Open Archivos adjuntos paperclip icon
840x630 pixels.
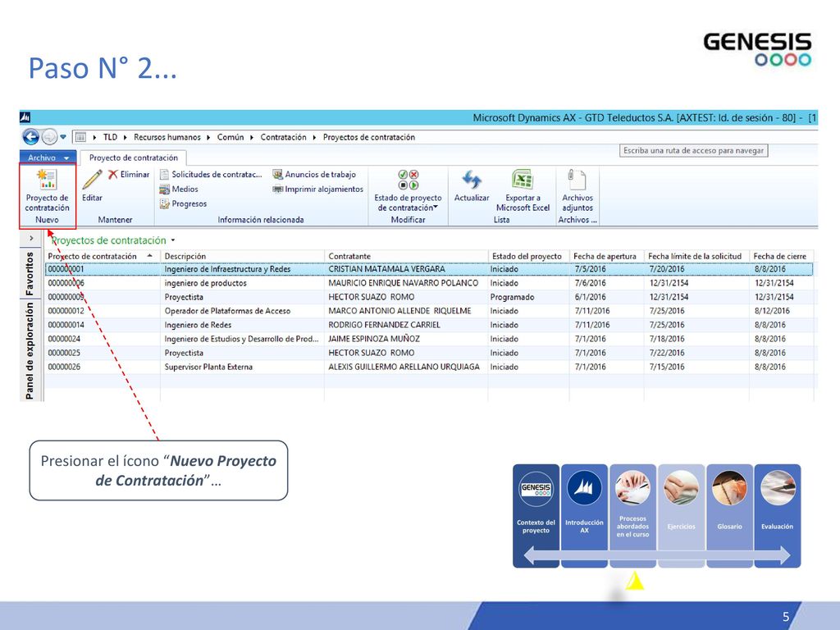click(x=577, y=180)
